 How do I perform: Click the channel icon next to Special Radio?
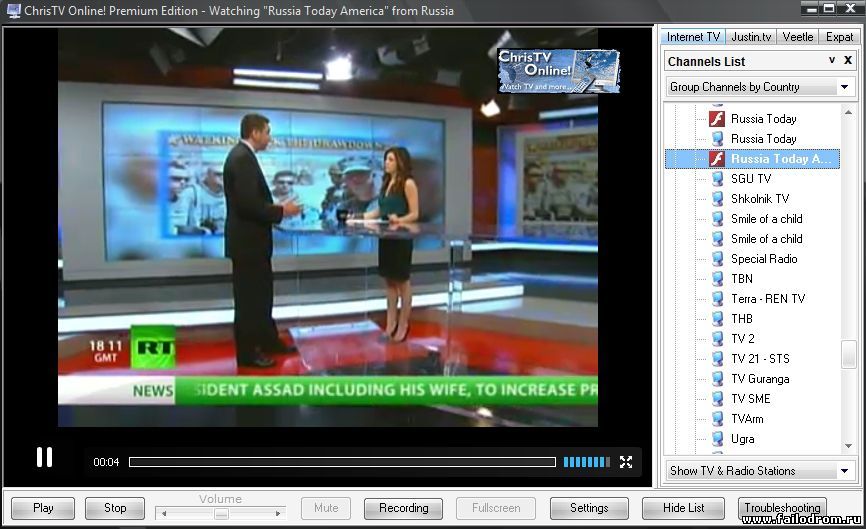pos(717,258)
